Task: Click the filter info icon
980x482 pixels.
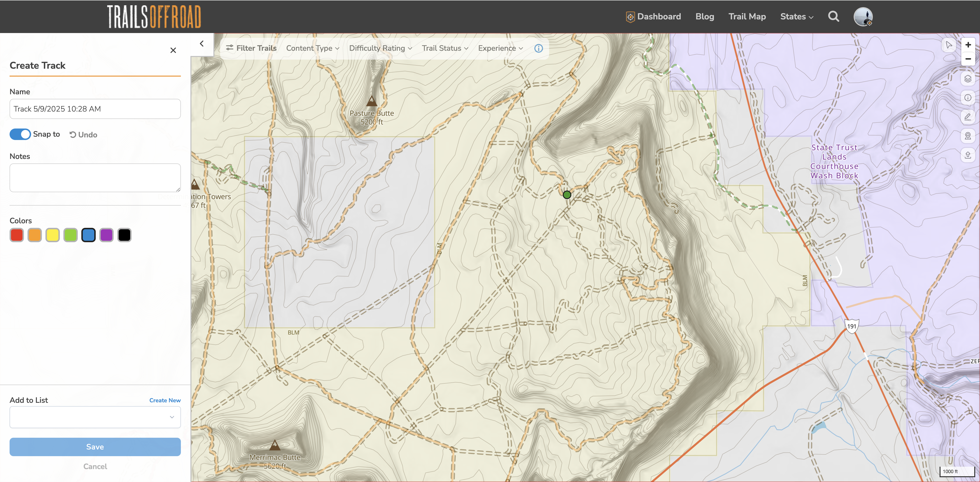Action: click(x=538, y=48)
